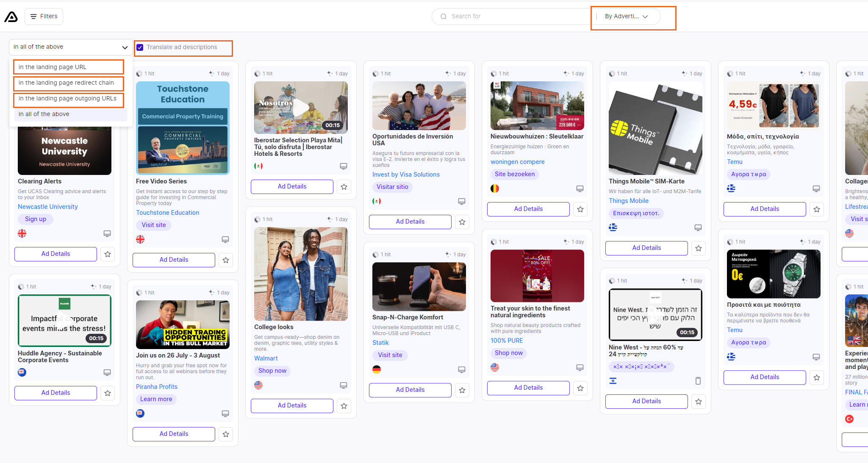Open the Filters panel
868x463 pixels.
(44, 17)
